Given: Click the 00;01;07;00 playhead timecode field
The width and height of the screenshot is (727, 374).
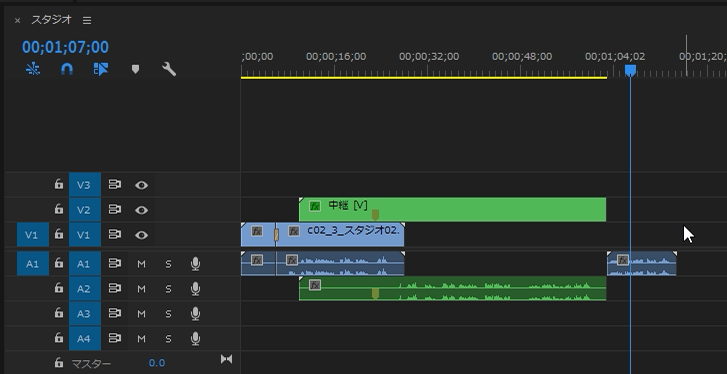Looking at the screenshot, I should pos(65,47).
